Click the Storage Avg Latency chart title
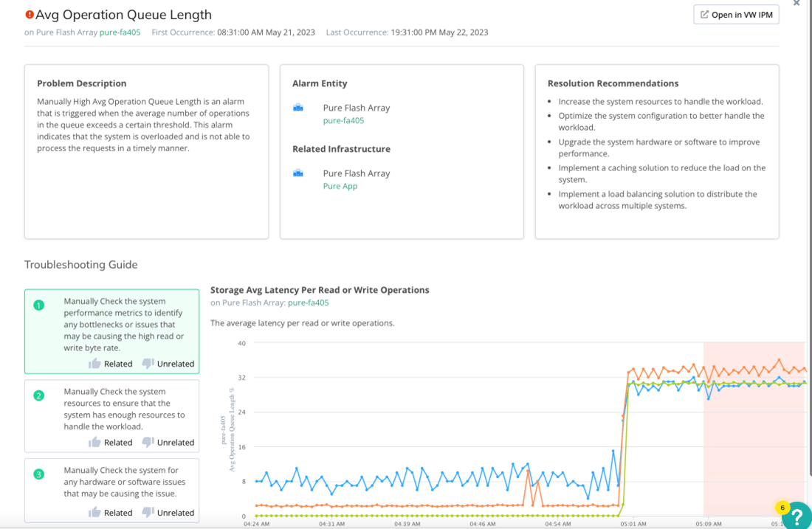The width and height of the screenshot is (812, 529). 320,290
